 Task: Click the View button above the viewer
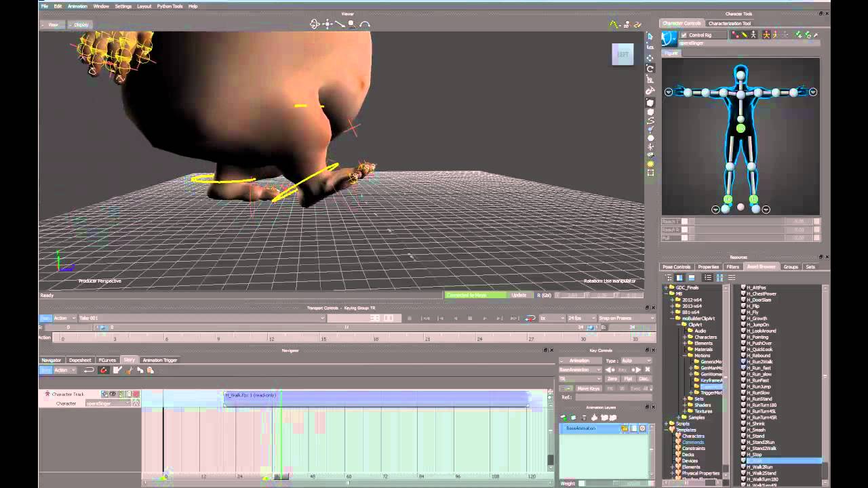click(53, 24)
